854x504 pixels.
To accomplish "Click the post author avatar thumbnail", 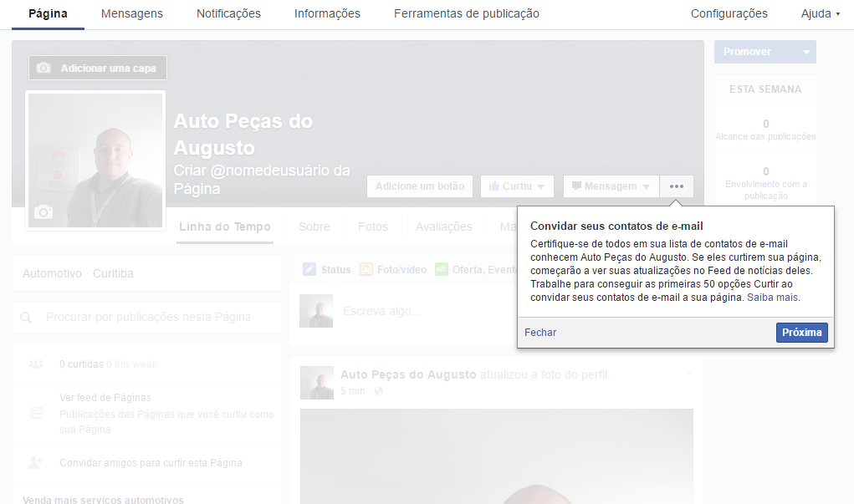I will (x=316, y=382).
